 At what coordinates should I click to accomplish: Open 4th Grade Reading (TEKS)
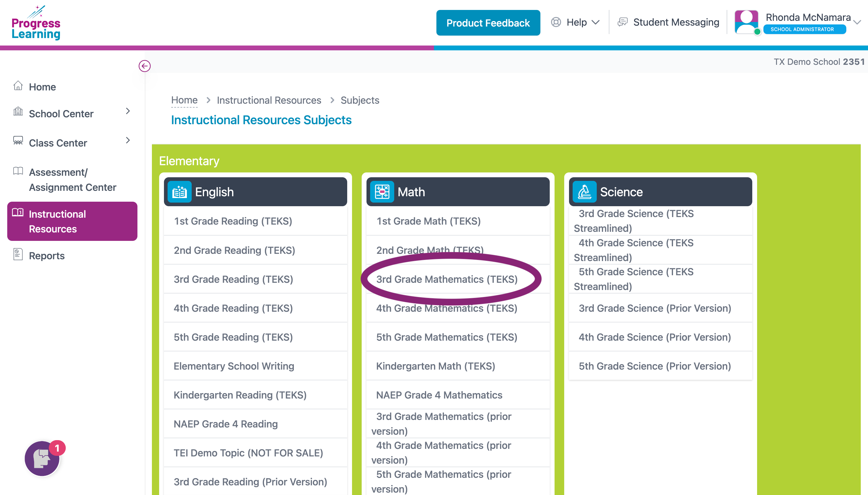[x=255, y=308]
